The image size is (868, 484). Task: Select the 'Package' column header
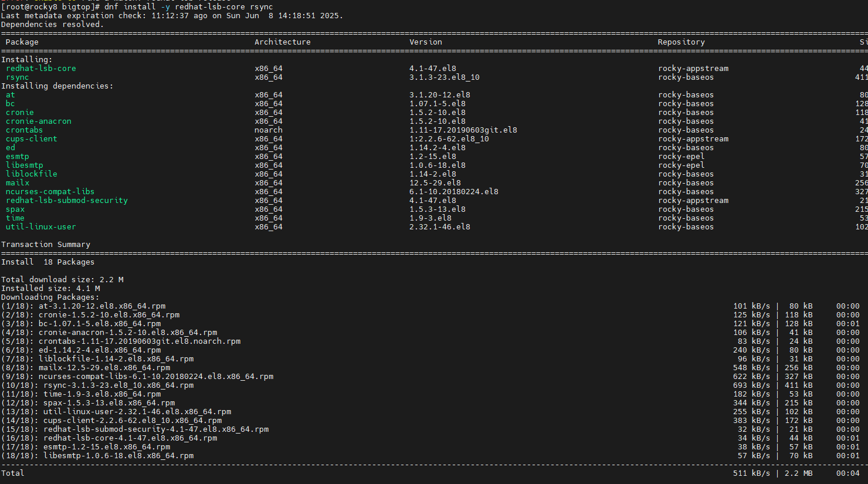pos(22,42)
